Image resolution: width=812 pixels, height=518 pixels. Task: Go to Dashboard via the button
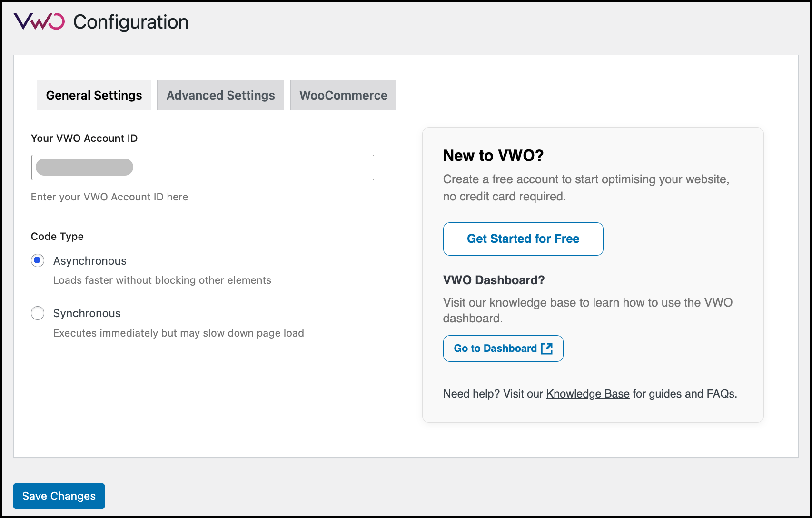(x=503, y=349)
